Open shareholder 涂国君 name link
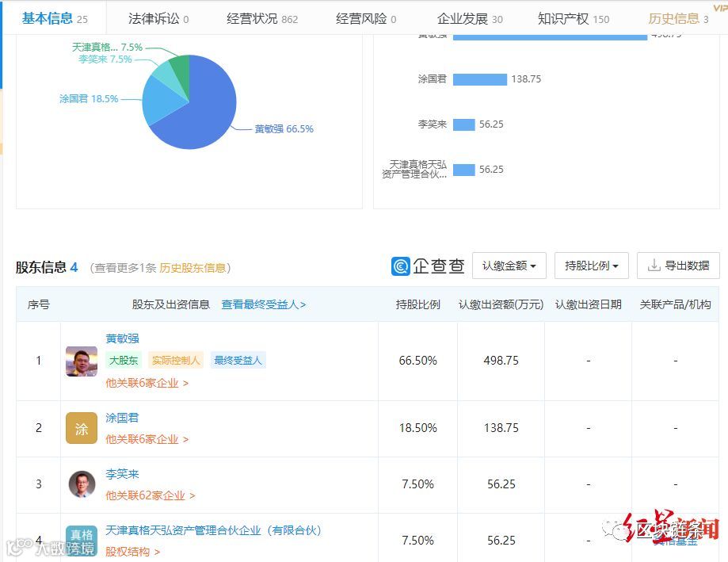 (122, 418)
